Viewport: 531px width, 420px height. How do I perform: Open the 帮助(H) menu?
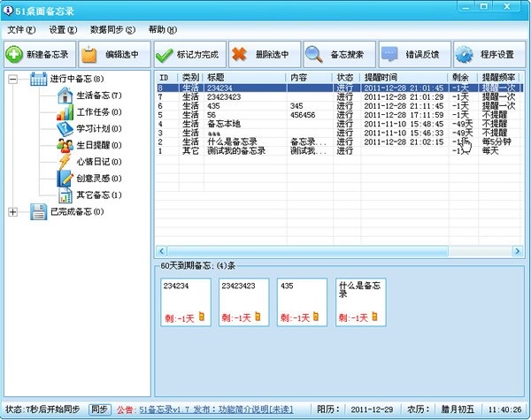coord(163,30)
